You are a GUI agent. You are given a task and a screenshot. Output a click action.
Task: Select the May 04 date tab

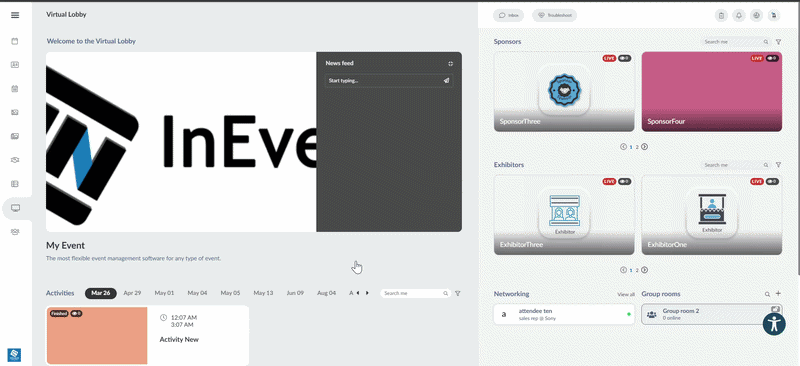pyautogui.click(x=197, y=293)
